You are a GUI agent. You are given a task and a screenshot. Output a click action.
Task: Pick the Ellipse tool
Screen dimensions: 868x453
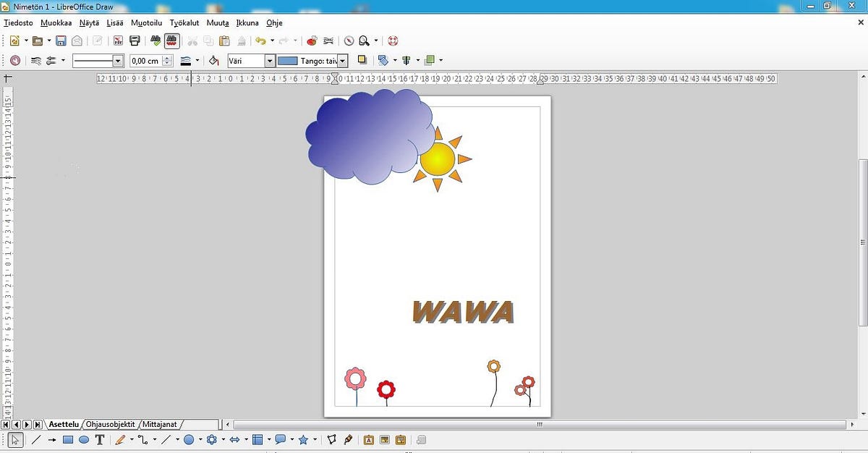[84, 439]
